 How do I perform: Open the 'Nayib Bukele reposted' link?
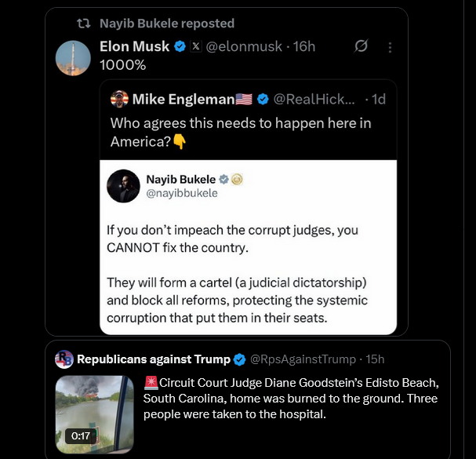pos(166,24)
